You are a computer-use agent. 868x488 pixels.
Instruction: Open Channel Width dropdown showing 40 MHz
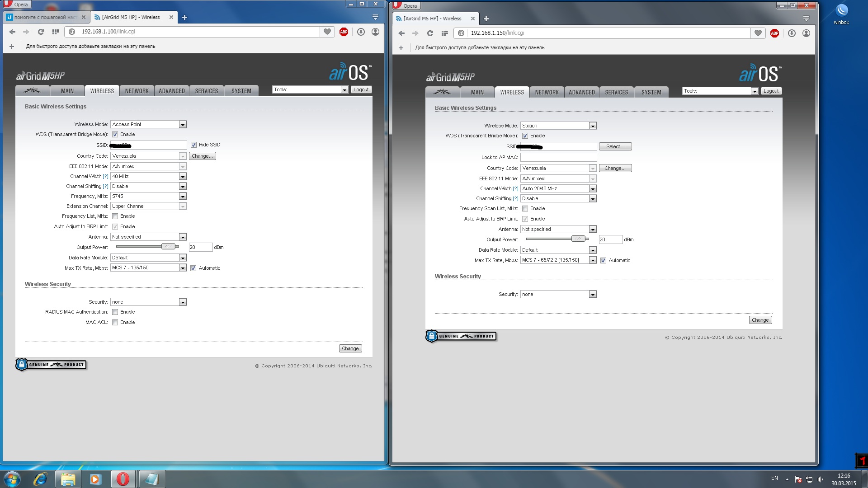(148, 176)
